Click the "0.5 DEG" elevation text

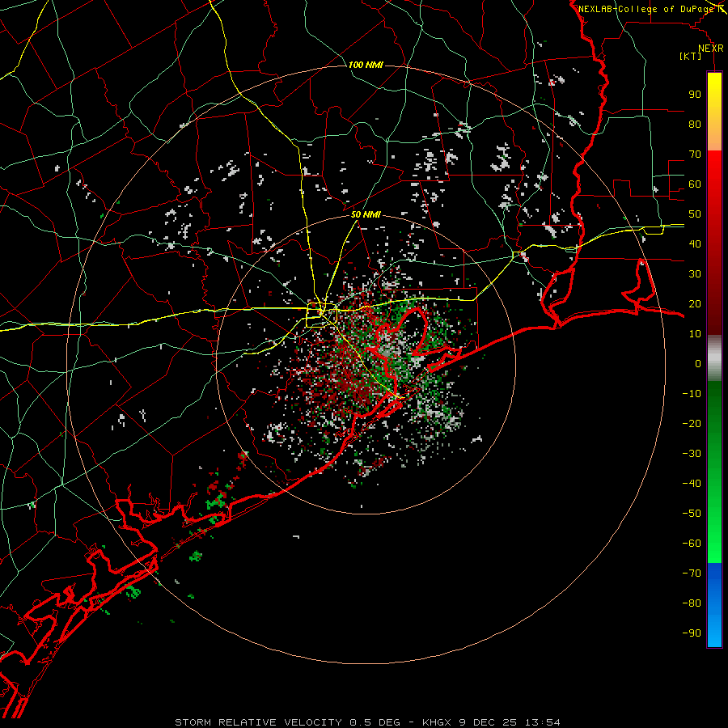375,722
